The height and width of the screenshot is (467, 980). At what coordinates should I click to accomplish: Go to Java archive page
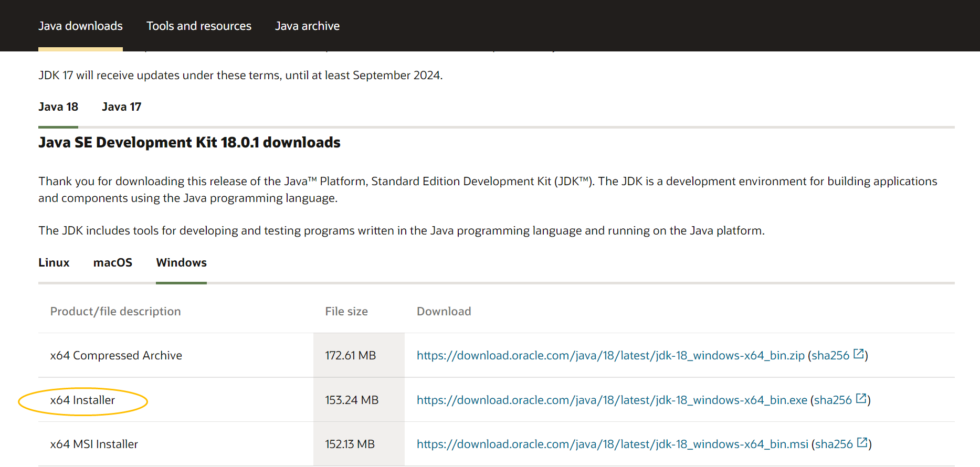click(308, 26)
